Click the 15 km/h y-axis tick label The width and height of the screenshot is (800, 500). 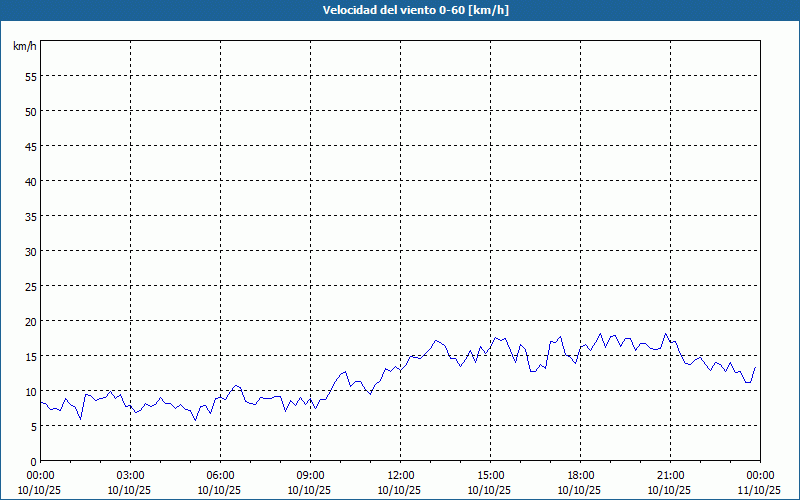coord(30,356)
